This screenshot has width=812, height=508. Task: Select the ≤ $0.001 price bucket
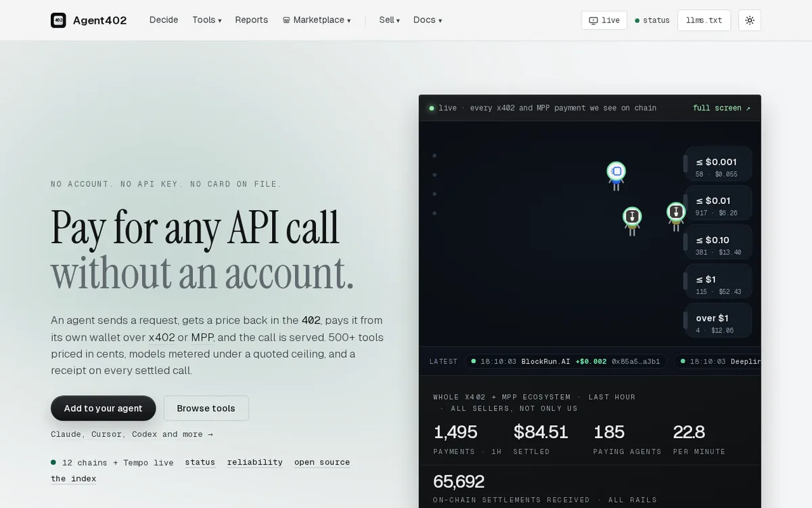click(717, 165)
